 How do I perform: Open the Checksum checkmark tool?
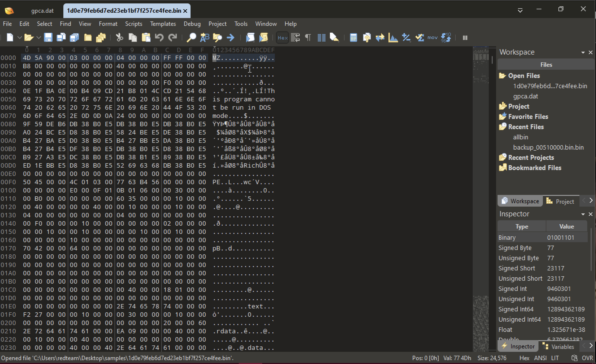click(420, 38)
